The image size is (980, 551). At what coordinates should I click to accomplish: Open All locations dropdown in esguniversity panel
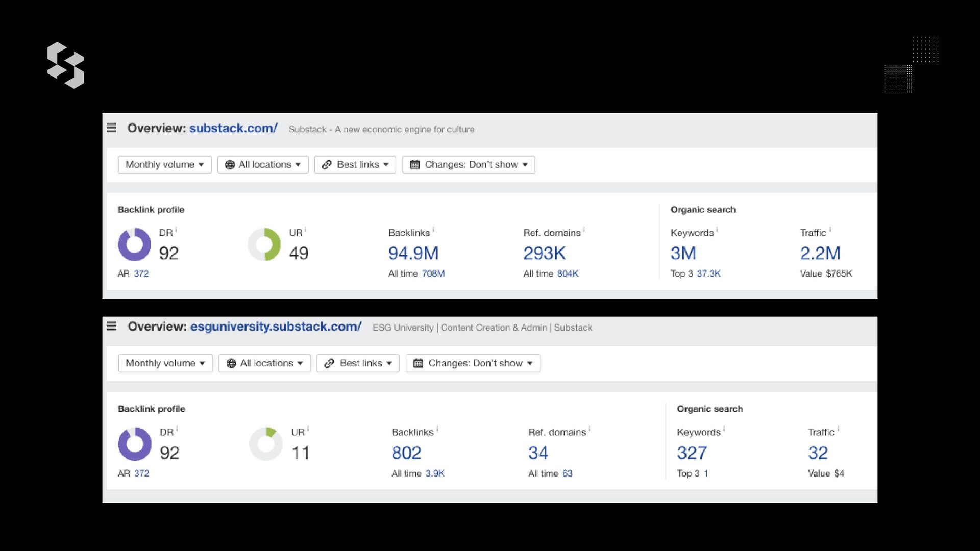(x=264, y=363)
